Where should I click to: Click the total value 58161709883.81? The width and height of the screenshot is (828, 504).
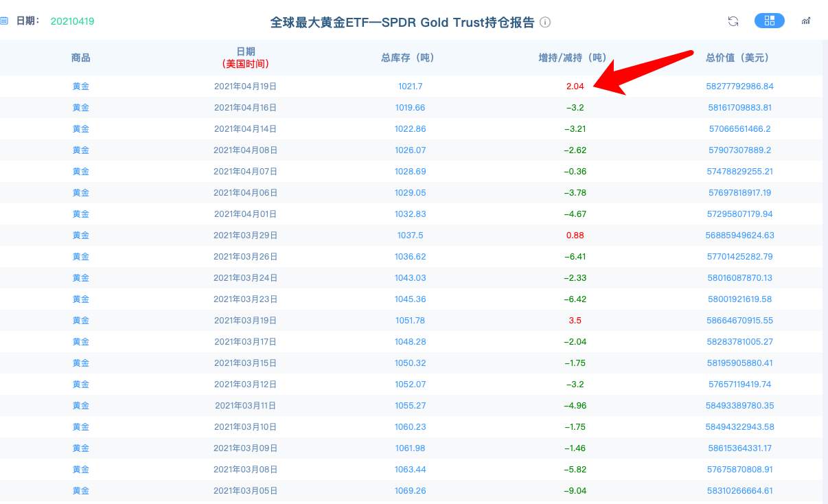tap(739, 108)
